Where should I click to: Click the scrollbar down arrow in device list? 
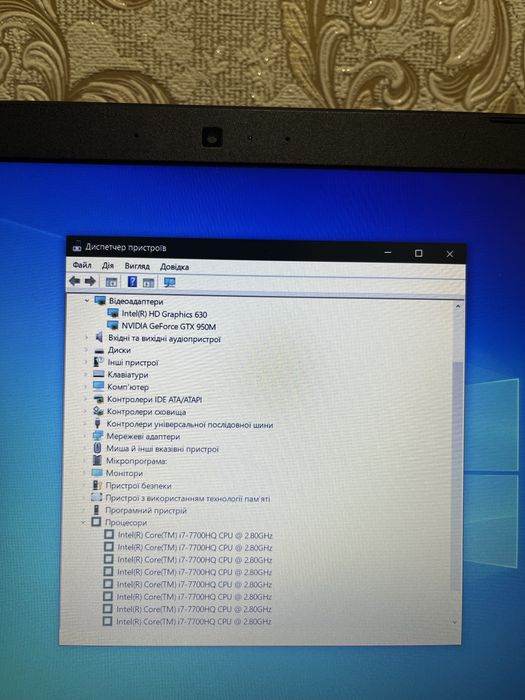455,622
